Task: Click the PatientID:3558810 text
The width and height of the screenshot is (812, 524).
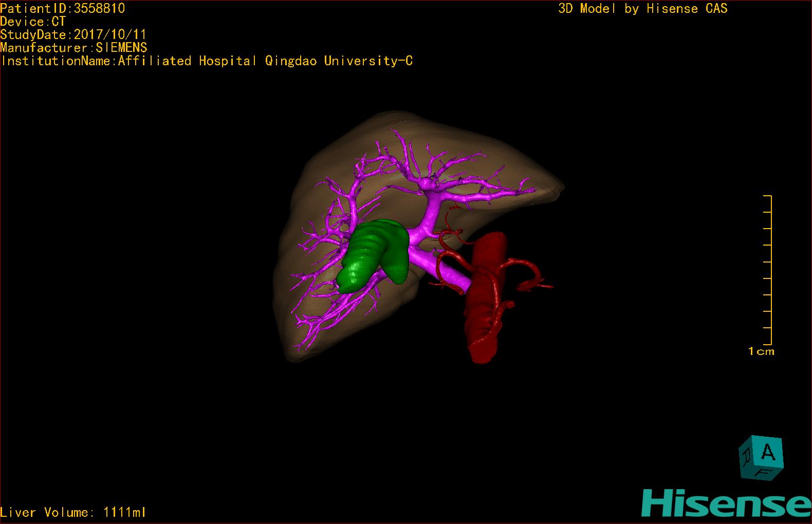Action: (63, 8)
